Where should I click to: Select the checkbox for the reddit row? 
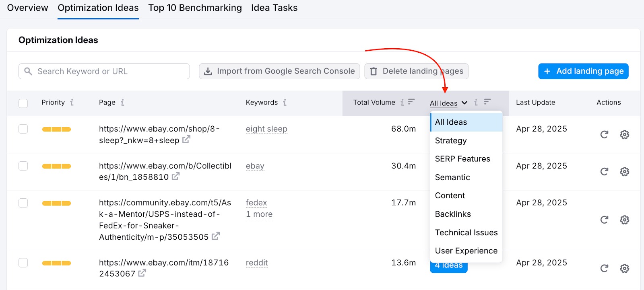click(x=23, y=263)
